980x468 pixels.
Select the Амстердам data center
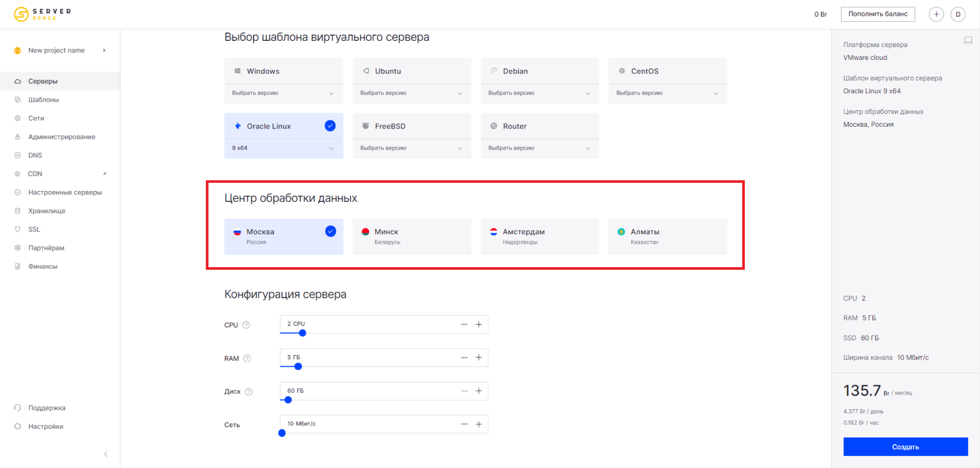tap(540, 237)
